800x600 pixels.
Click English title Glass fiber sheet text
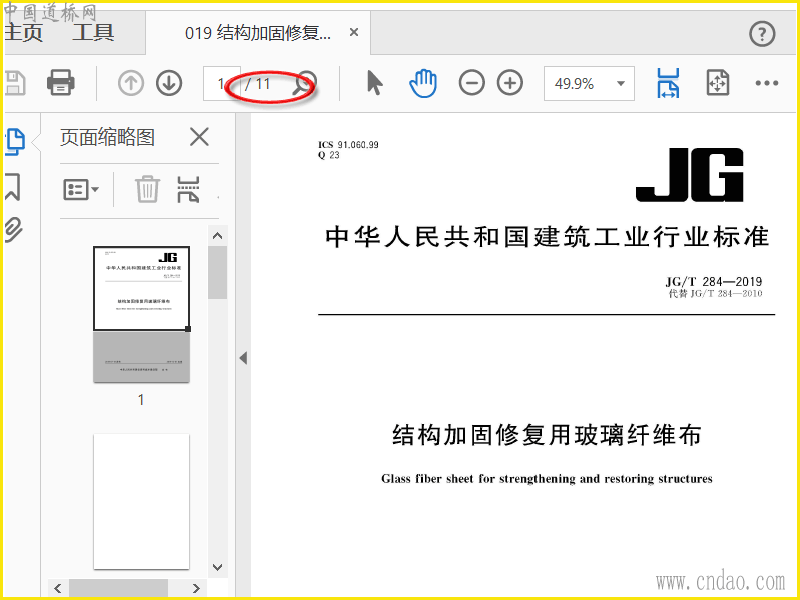(x=546, y=479)
